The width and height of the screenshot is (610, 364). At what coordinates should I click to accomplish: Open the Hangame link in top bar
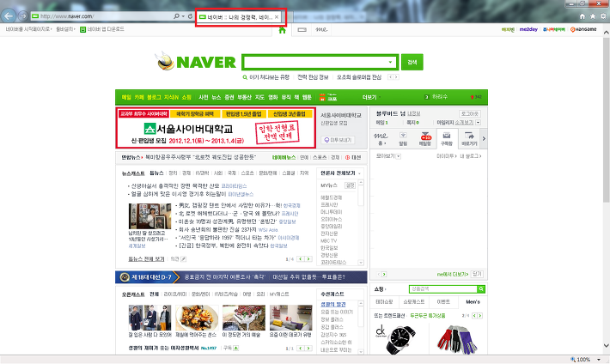[x=583, y=29]
